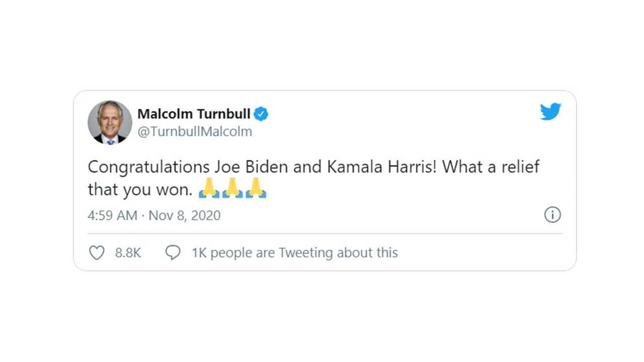The image size is (644, 362).
Task: Click the 8.8K like count
Action: pos(127,253)
